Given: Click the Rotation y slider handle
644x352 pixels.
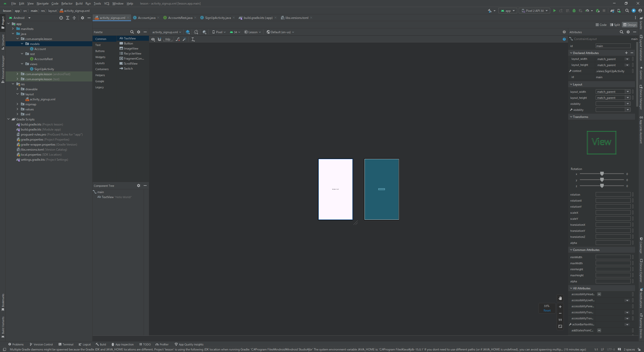Looking at the screenshot, I should pos(602,180).
